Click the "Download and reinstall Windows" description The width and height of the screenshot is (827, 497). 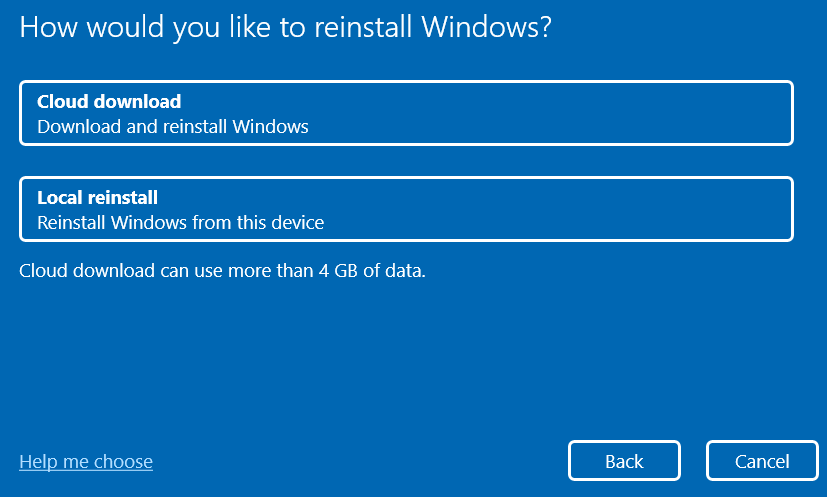point(173,127)
